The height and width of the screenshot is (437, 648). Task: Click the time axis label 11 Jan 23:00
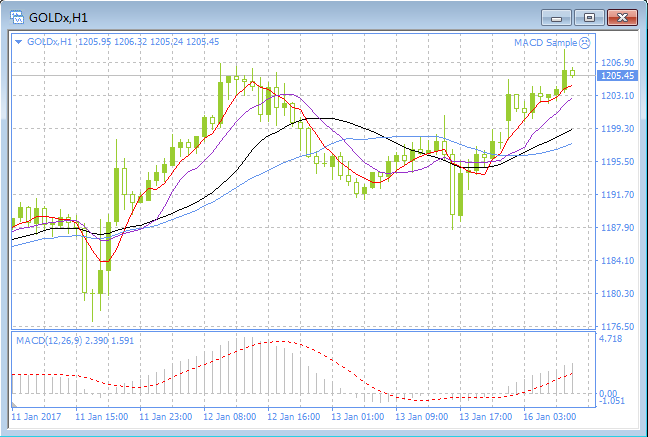[x=165, y=416]
